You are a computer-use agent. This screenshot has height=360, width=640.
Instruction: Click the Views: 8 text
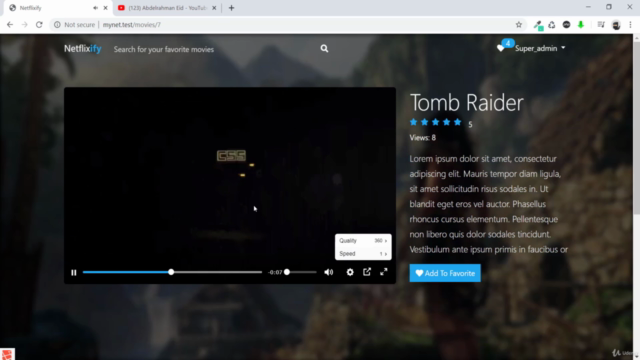tap(422, 138)
